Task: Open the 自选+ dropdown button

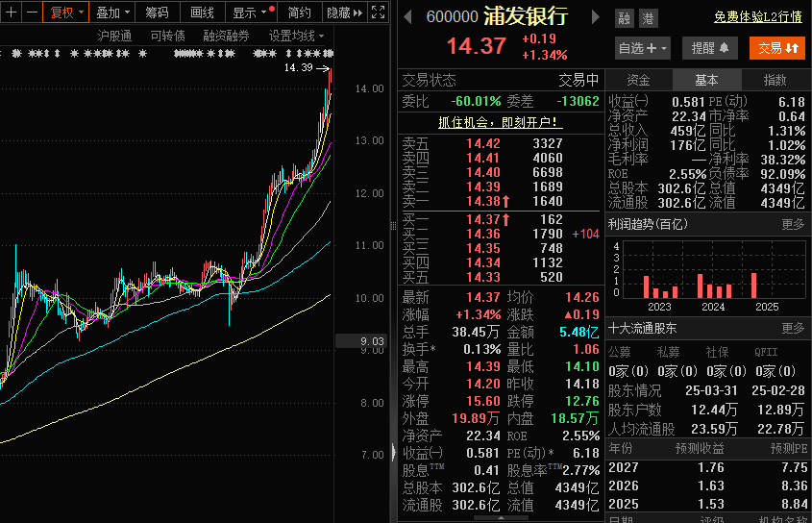Action: pos(643,48)
